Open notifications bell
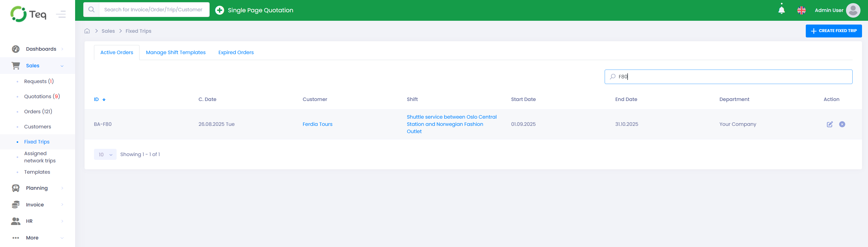 pyautogui.click(x=781, y=10)
